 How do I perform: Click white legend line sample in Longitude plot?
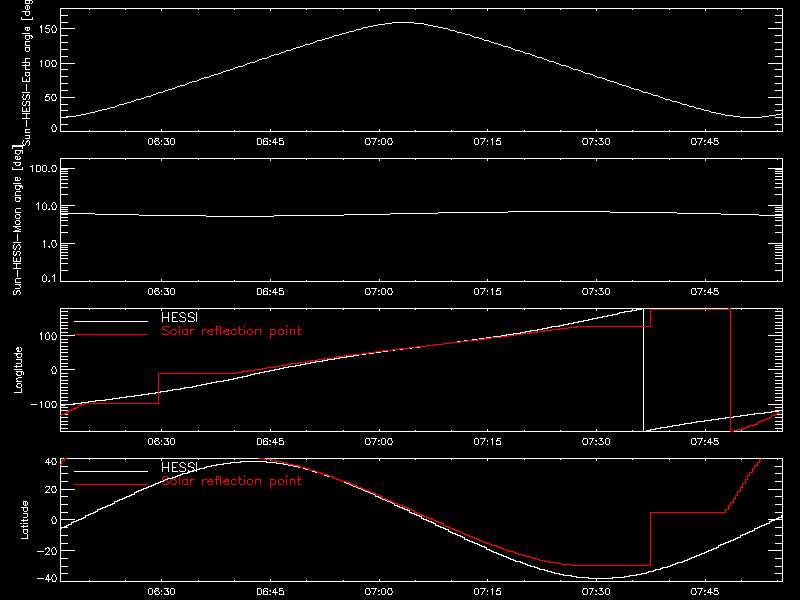tap(111, 321)
